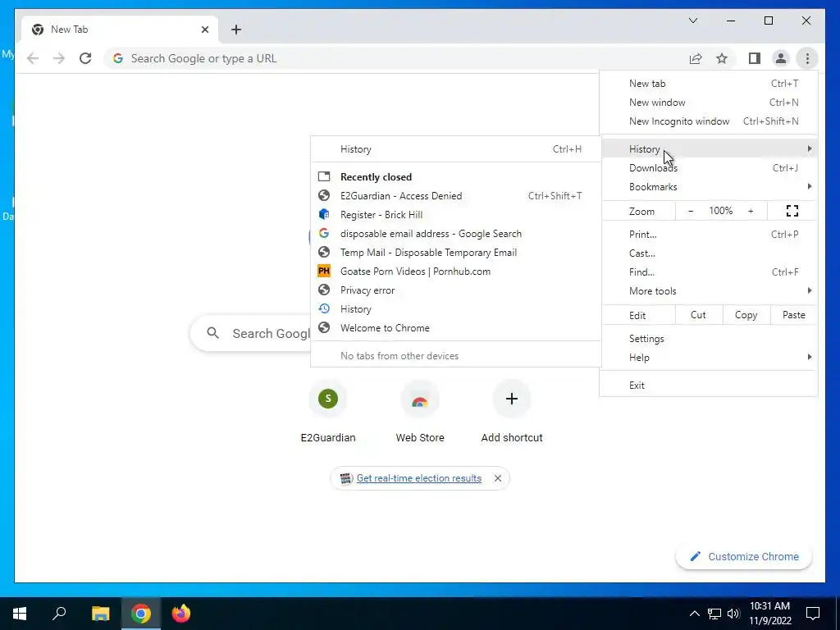This screenshot has height=630, width=840.
Task: Reopen Welcome to Chrome tab
Action: click(x=456, y=328)
